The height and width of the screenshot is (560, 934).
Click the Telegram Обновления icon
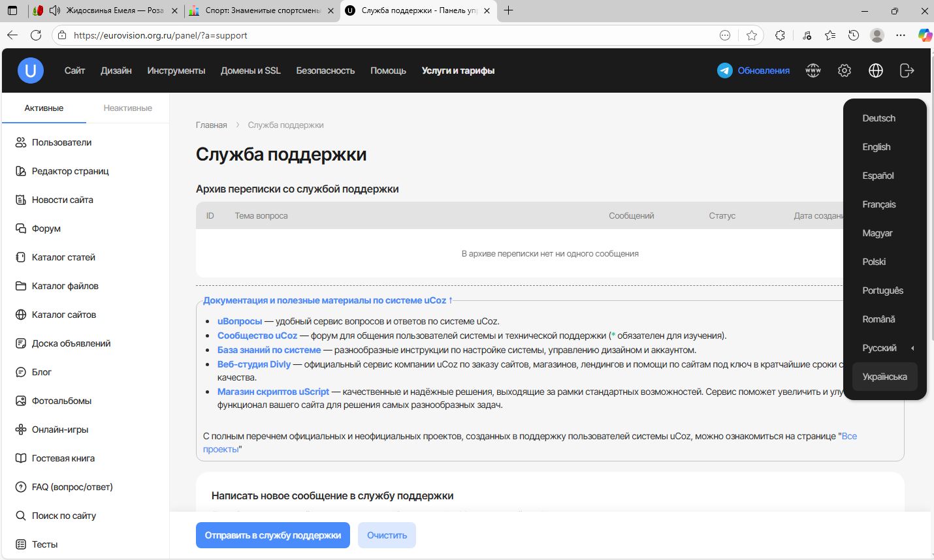[x=724, y=70]
